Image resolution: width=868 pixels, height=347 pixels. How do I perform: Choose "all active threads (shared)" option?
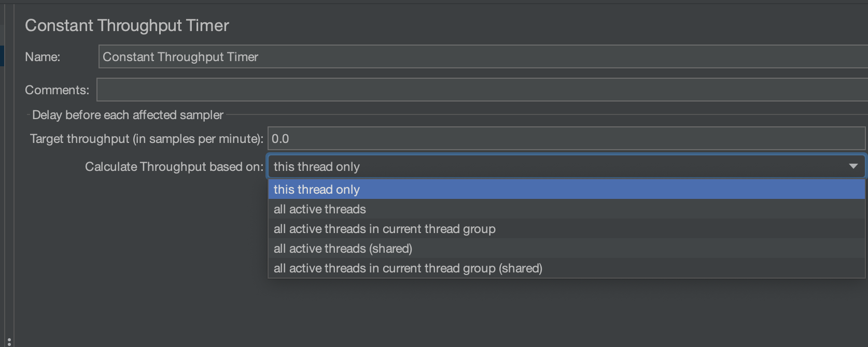[342, 249]
